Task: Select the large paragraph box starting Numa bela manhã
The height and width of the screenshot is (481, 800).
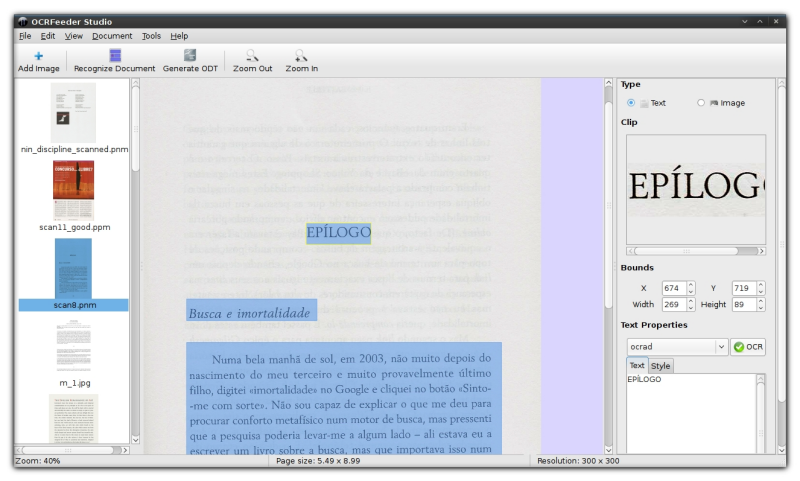Action: click(x=344, y=398)
